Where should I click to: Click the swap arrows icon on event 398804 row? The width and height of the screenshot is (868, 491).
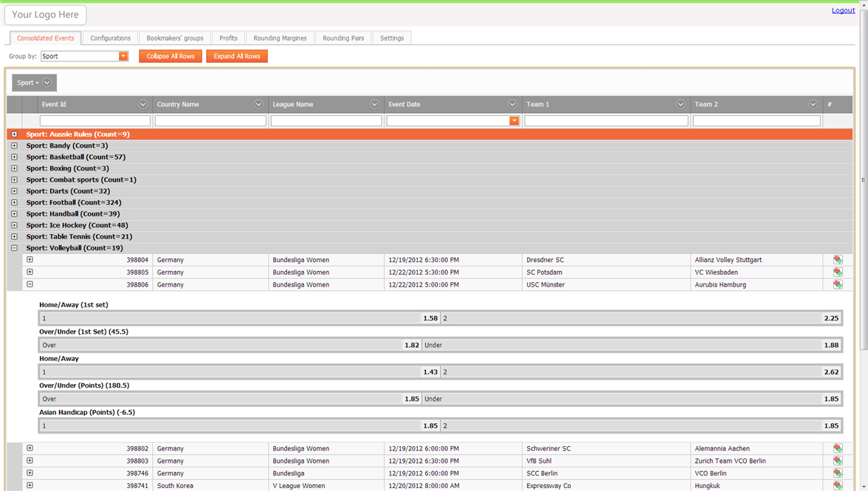[838, 259]
